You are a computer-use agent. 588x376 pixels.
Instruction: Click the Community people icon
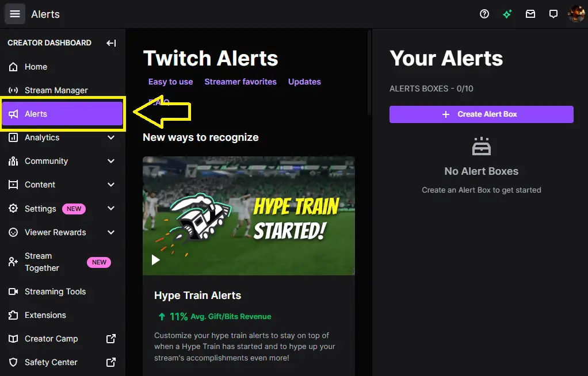click(x=13, y=161)
